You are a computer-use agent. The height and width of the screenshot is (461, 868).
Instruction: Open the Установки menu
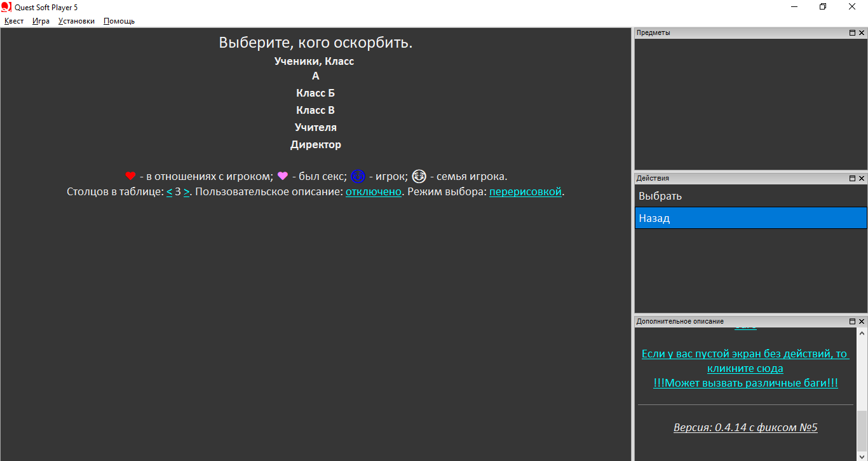point(76,21)
